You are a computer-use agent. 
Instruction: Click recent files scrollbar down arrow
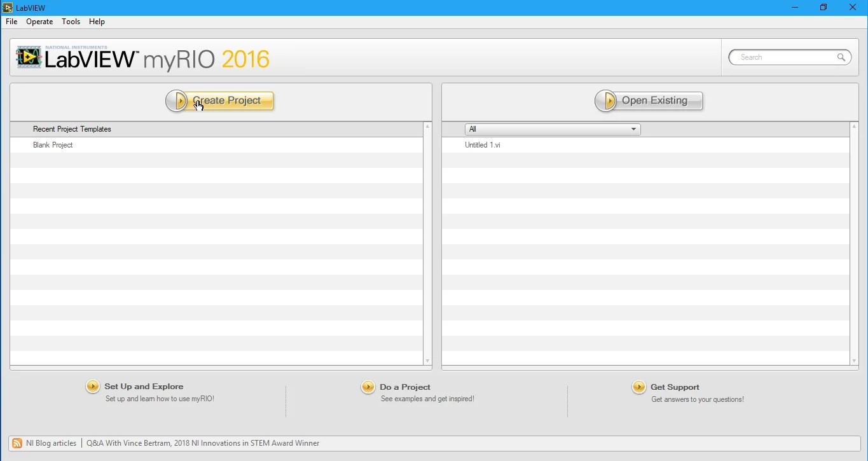[854, 361]
